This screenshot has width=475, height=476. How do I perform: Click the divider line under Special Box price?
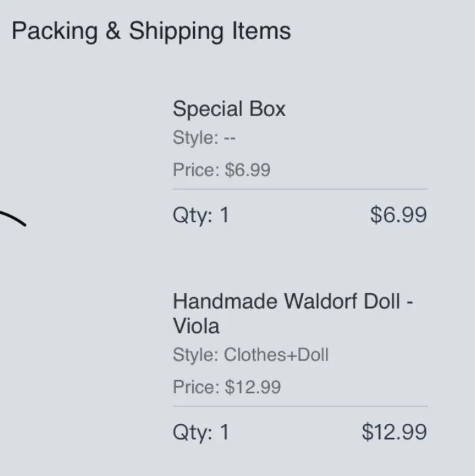300,189
